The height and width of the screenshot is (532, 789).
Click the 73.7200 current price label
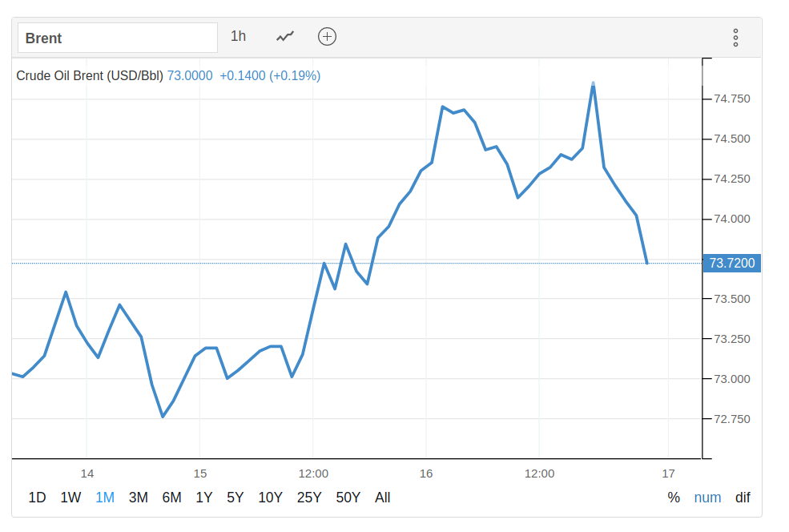[731, 263]
